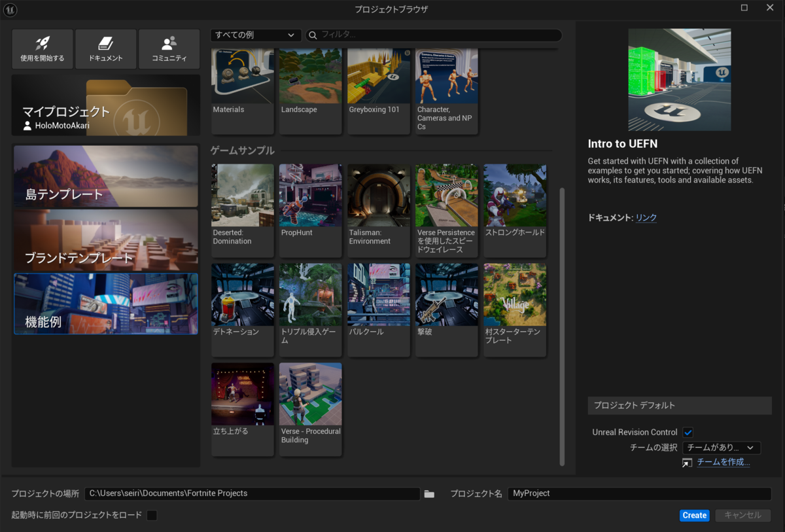Select the Deserted: Domination sample
The width and height of the screenshot is (785, 532).
click(242, 211)
